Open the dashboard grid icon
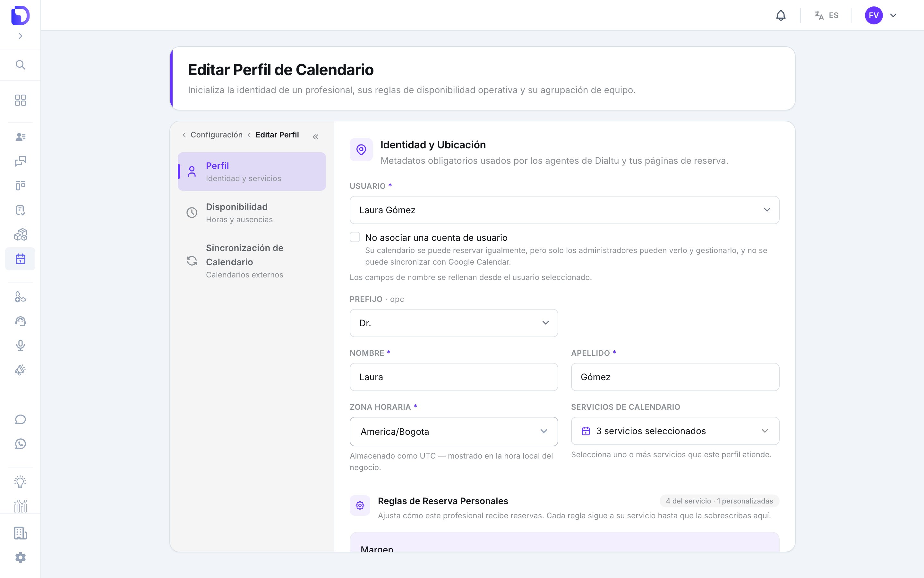Image resolution: width=924 pixels, height=578 pixels. click(x=21, y=100)
